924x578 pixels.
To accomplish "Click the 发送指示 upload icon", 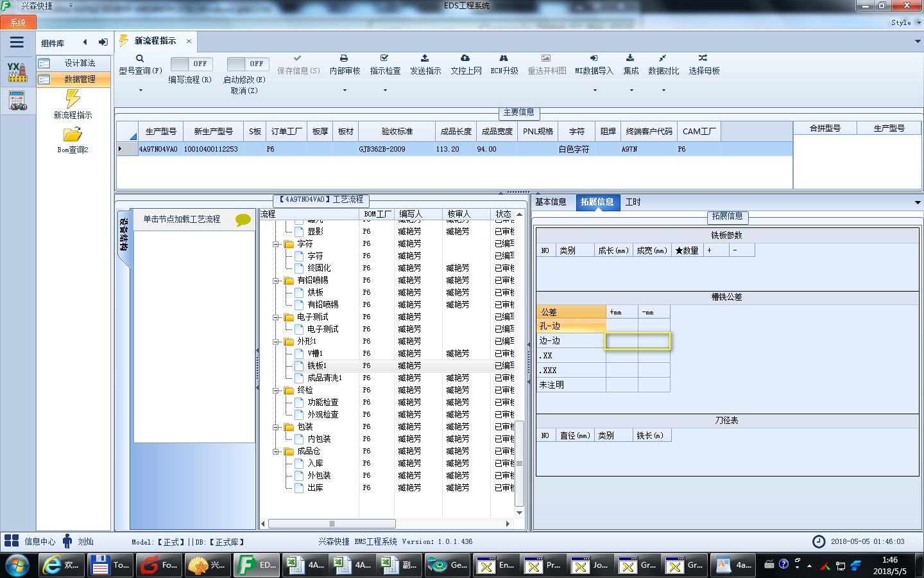I will pyautogui.click(x=425, y=58).
